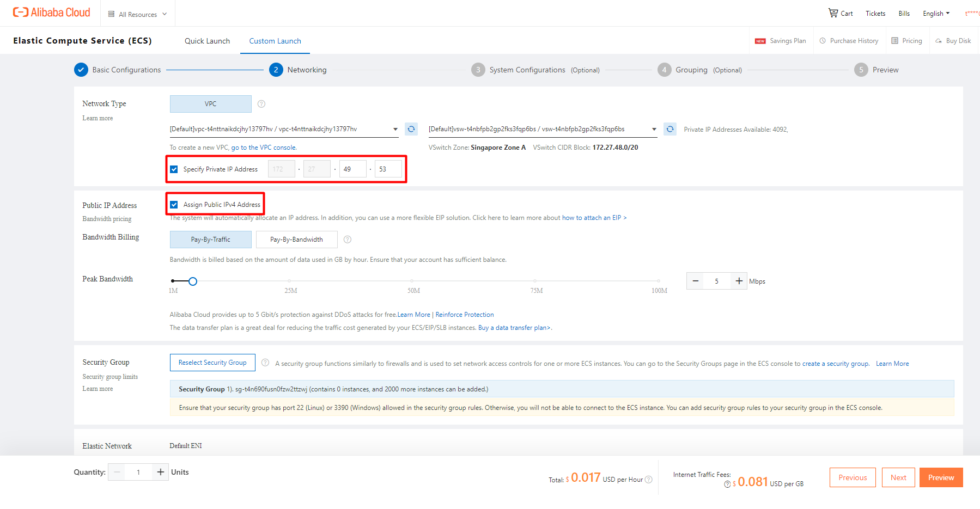Expand the VPC selection dropdown
The width and height of the screenshot is (980, 509).
[395, 129]
